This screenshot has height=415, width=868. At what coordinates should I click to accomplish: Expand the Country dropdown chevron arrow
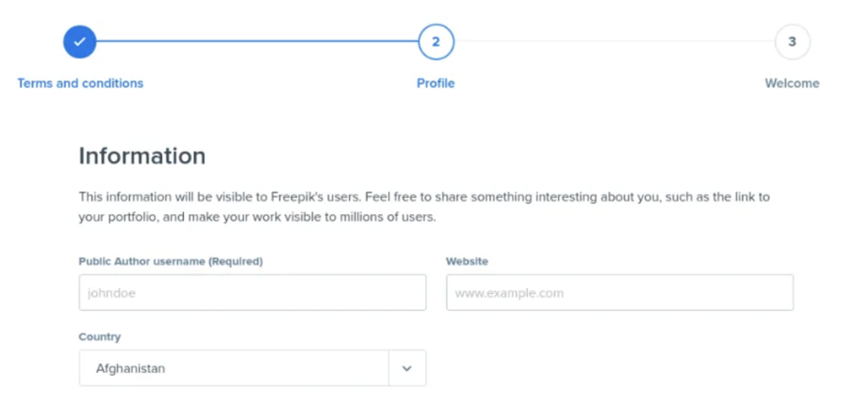[x=408, y=368]
